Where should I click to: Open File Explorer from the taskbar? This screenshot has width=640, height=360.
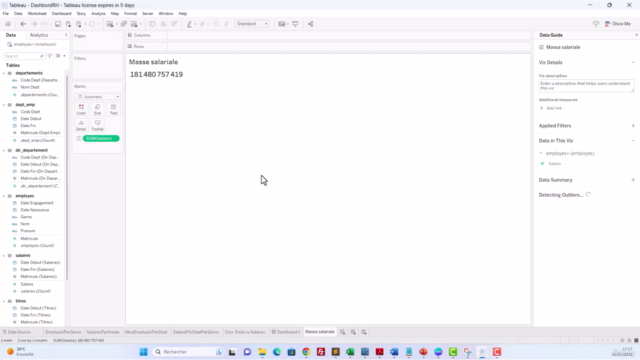tap(262, 352)
